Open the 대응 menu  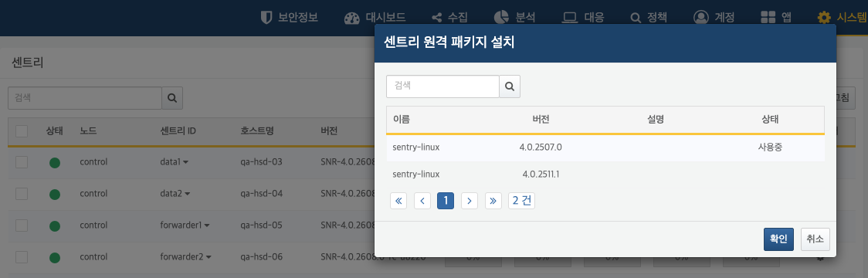point(583,17)
